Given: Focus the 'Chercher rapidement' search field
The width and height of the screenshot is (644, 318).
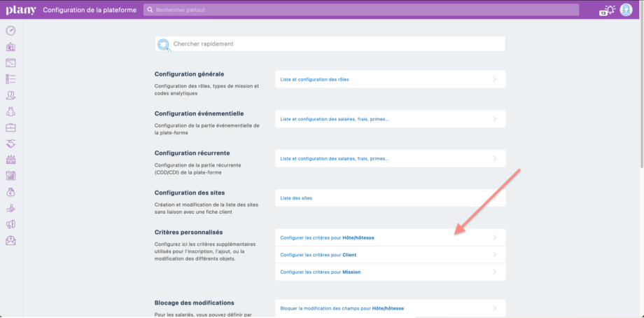Looking at the screenshot, I should [330, 44].
